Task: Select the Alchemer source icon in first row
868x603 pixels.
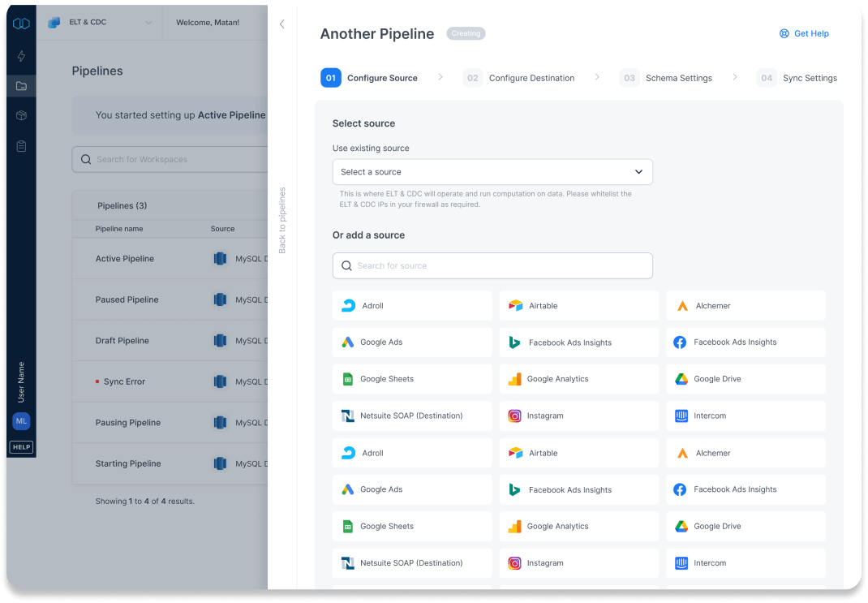Action: 682,306
